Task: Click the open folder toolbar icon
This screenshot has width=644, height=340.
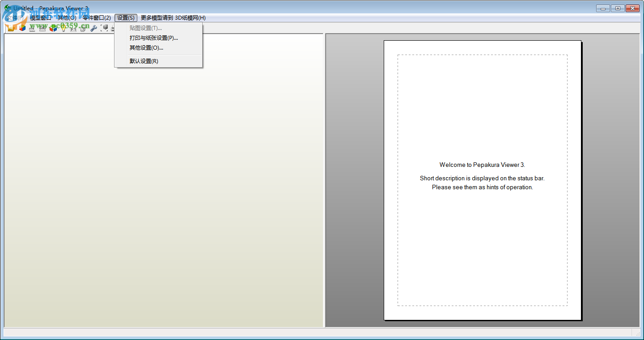Action: (x=12, y=28)
